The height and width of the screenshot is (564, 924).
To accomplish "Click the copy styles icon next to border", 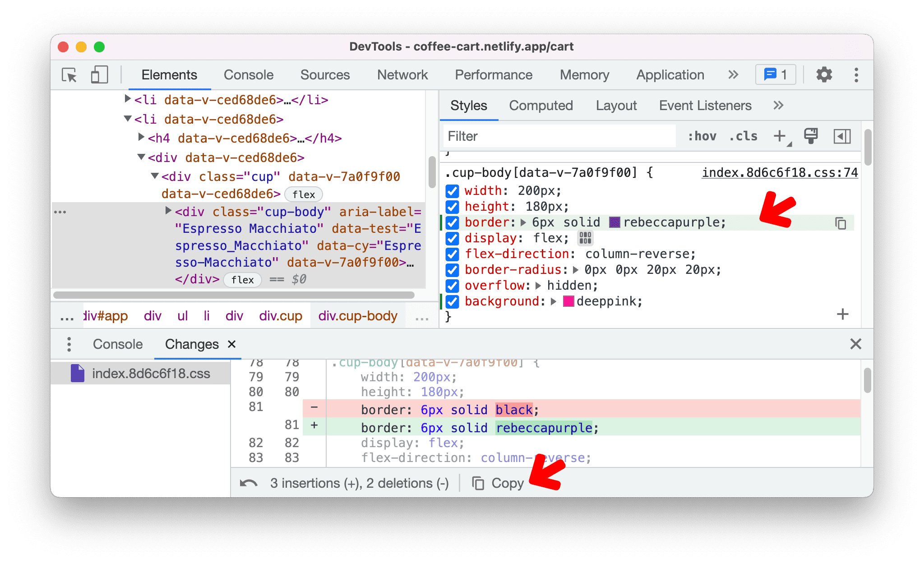I will point(841,222).
